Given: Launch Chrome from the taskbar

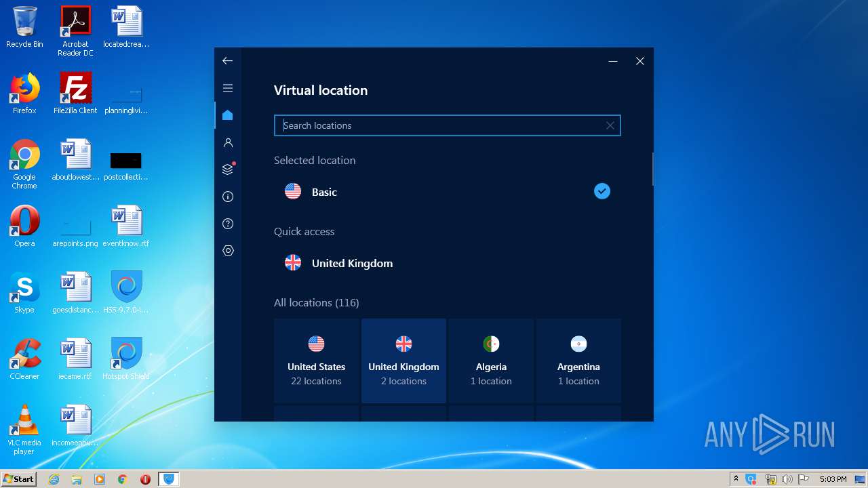Looking at the screenshot, I should pos(122,479).
